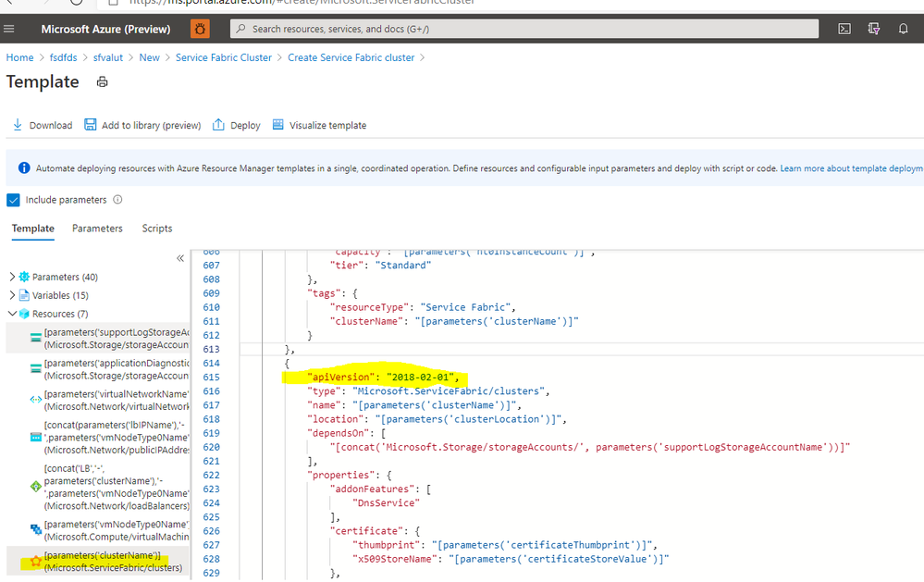Click the "resourceType": "Service Fabric" line
The image size is (924, 582).
click(x=423, y=307)
